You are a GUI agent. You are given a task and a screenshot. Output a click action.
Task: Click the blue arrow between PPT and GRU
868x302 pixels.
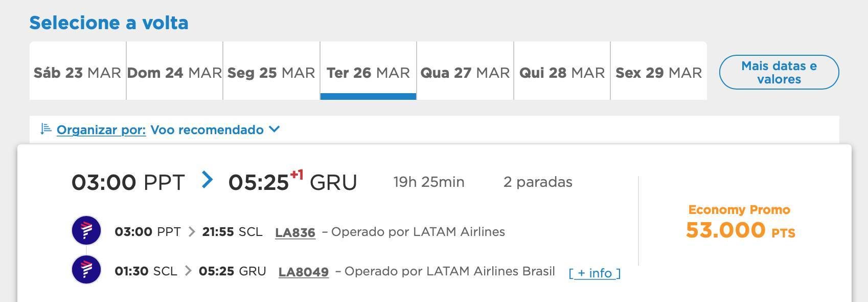[x=207, y=180]
